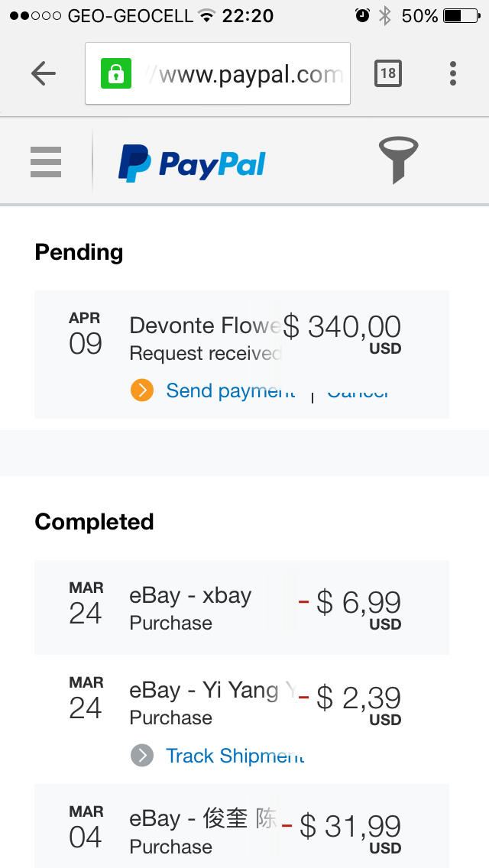Tap the PayPal logo
Image resolution: width=489 pixels, height=868 pixels.
192,164
